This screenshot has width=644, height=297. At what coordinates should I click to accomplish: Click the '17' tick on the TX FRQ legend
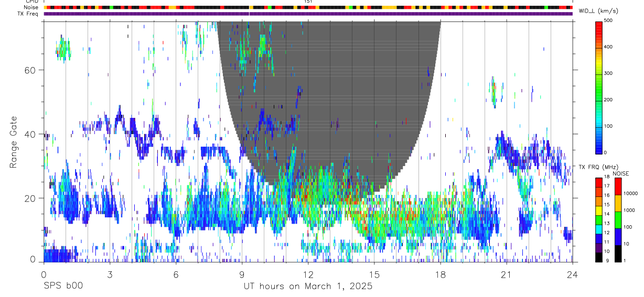point(607,186)
